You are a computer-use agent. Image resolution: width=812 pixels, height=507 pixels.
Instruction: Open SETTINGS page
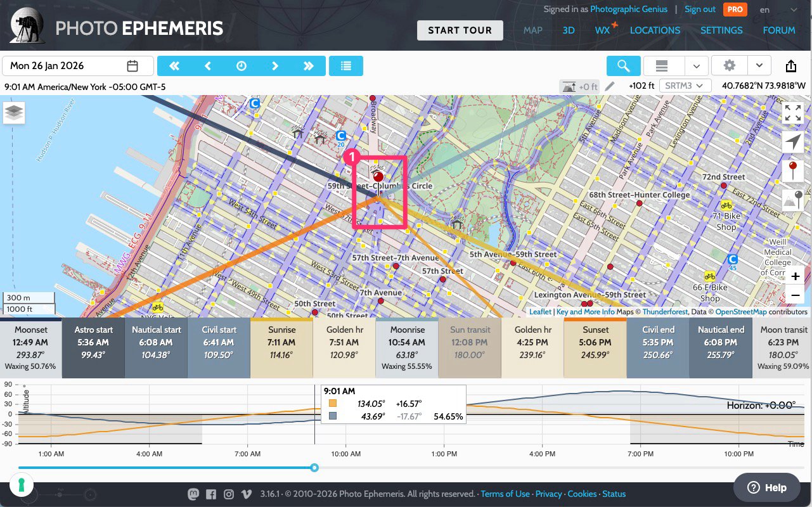pos(721,30)
